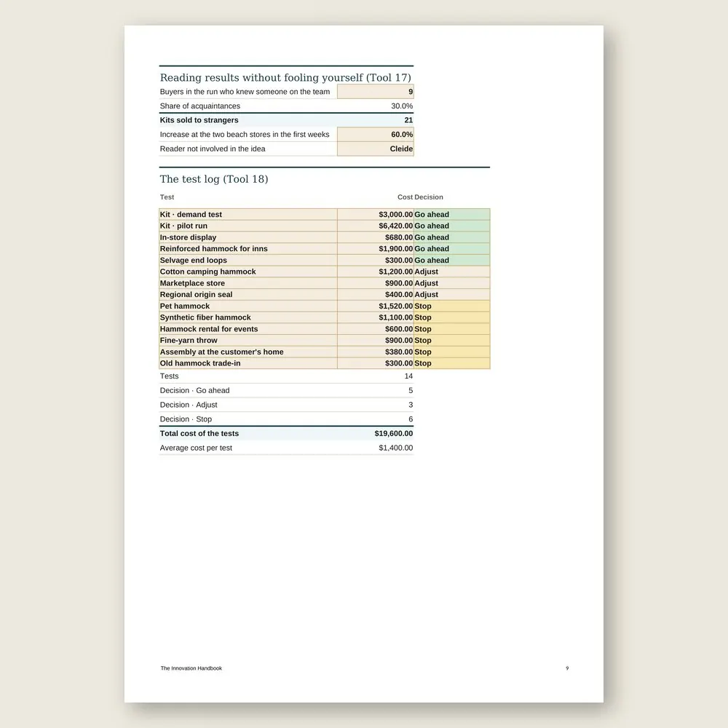The image size is (728, 728).
Task: Select 'Average cost per test' label
Action: pyautogui.click(x=196, y=448)
